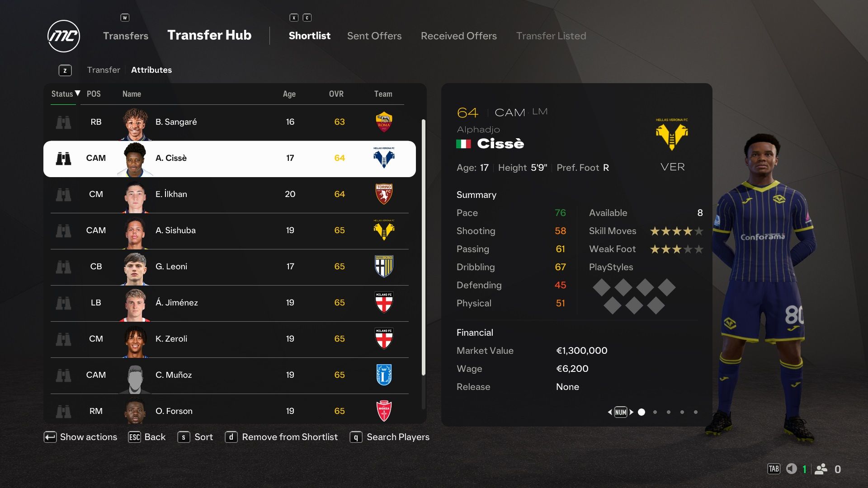
Task: Click the Status filter dropdown arrow
Action: point(77,93)
